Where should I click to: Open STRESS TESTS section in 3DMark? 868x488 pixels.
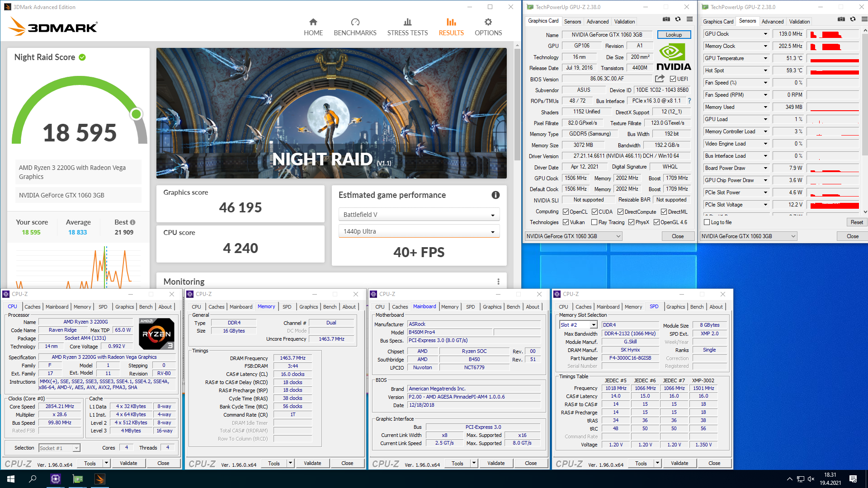(x=407, y=28)
